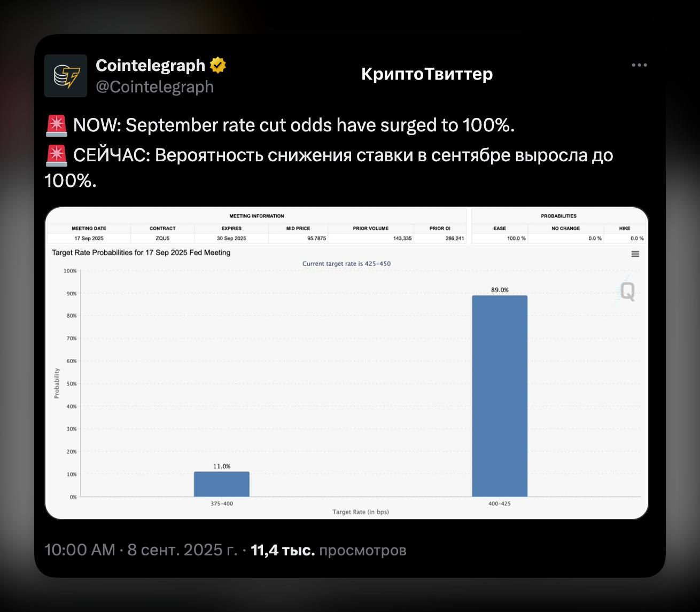
Task: Click the ZQU5 contract cell
Action: pyautogui.click(x=162, y=238)
